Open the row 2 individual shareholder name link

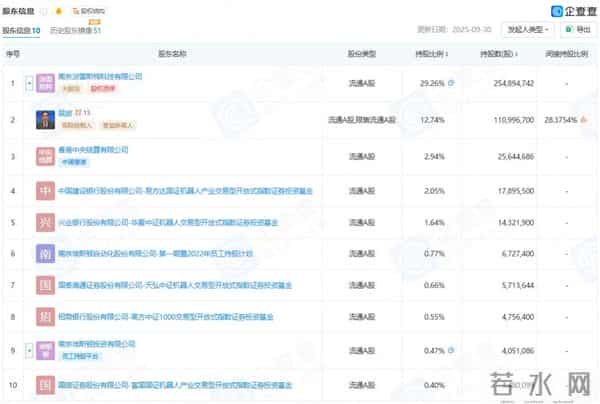click(65, 112)
